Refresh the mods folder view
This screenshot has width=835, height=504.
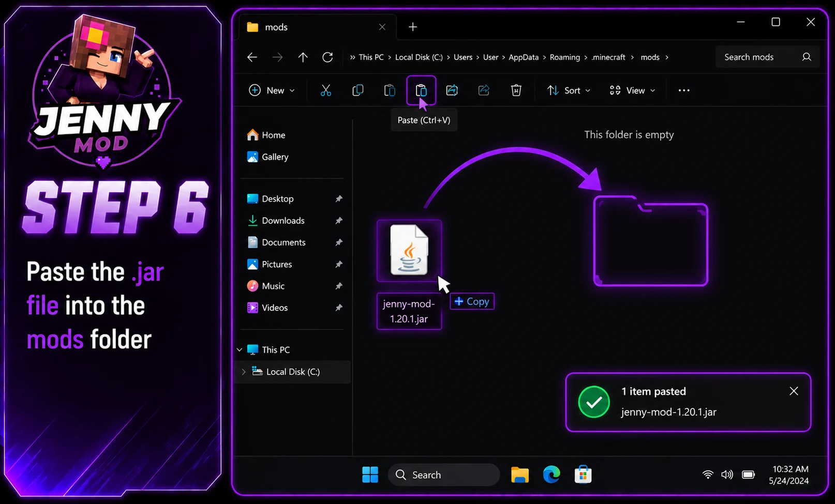[x=327, y=57]
